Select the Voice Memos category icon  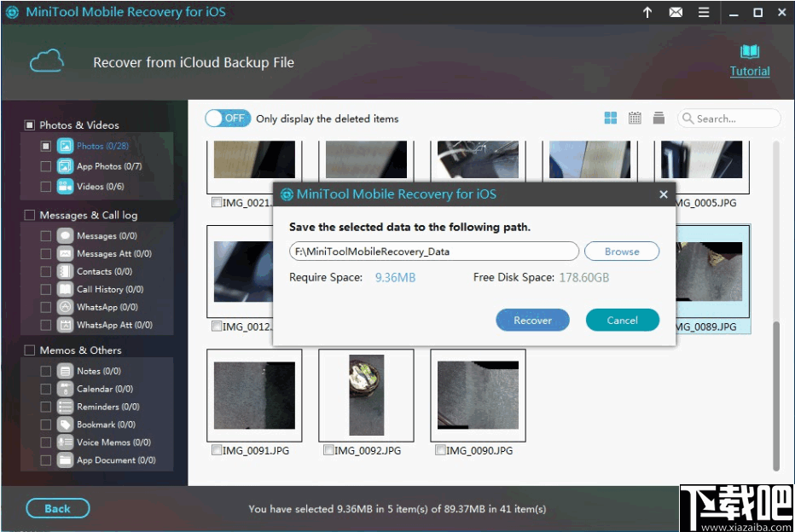(x=65, y=442)
